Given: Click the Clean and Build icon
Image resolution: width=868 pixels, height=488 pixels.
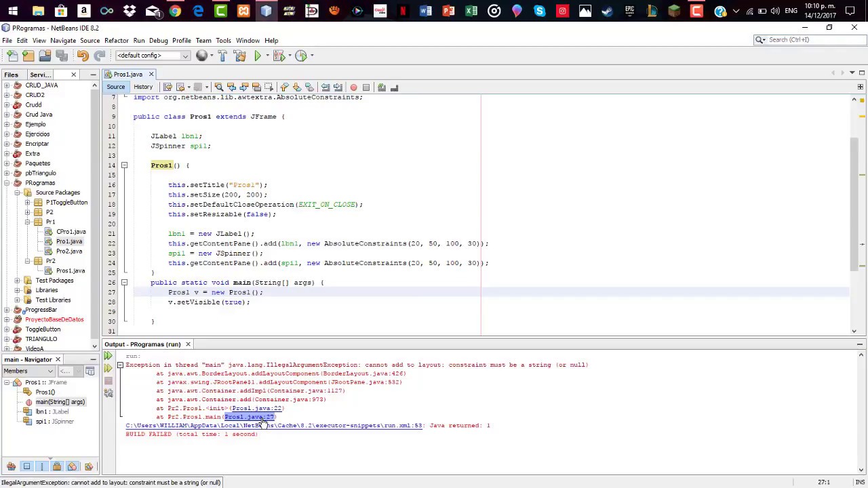Looking at the screenshot, I should pyautogui.click(x=239, y=56).
